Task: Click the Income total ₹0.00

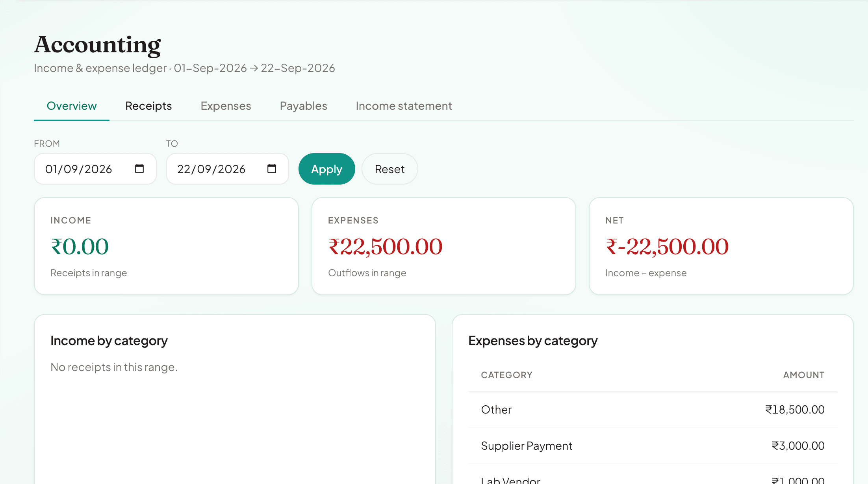Action: [80, 247]
